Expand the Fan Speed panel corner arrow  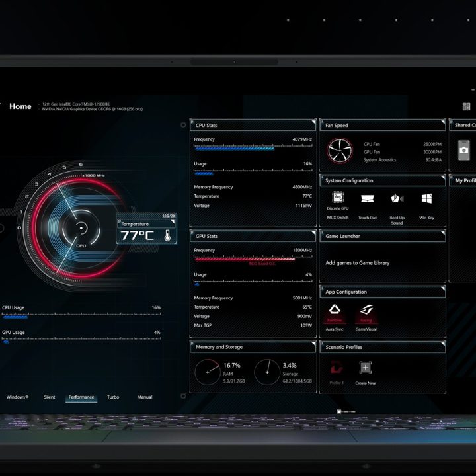point(443,122)
